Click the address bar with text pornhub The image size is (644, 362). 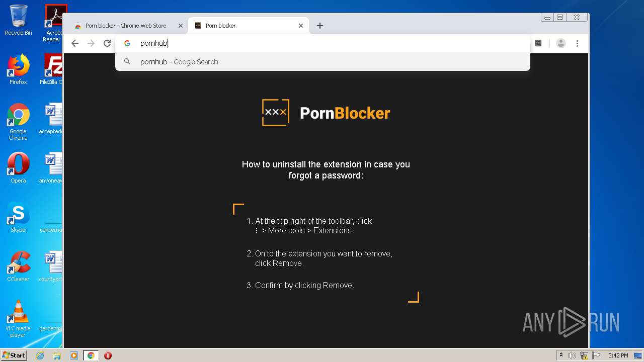(x=323, y=43)
